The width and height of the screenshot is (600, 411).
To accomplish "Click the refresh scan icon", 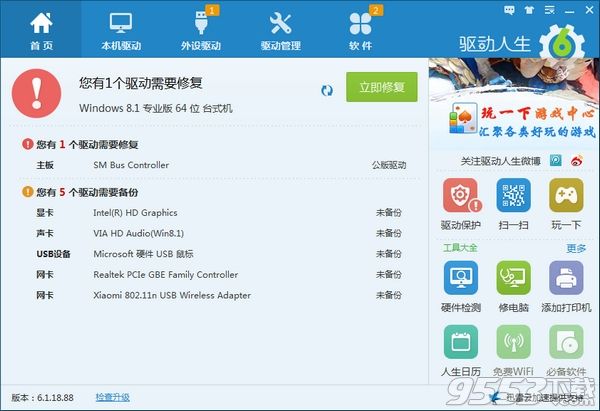I will pyautogui.click(x=327, y=91).
